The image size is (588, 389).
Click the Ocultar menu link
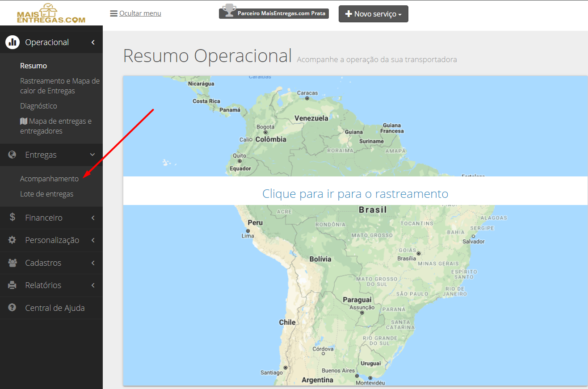(x=140, y=13)
